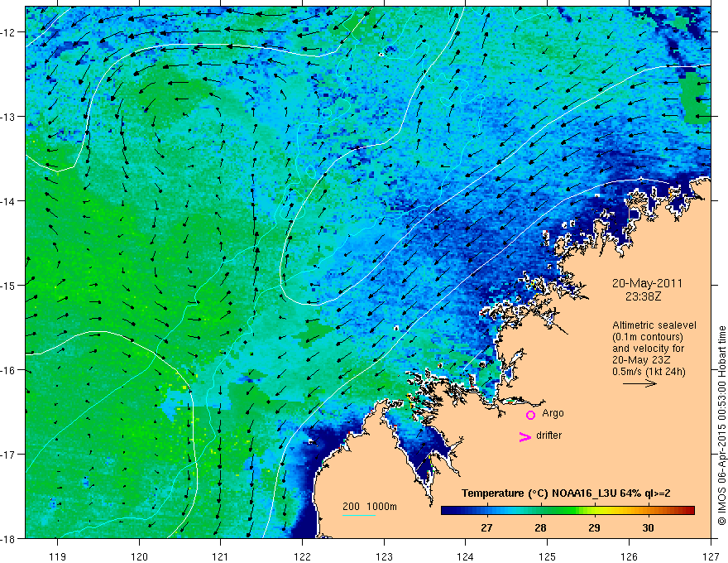Click the '23:38Z' time text

tap(643, 296)
